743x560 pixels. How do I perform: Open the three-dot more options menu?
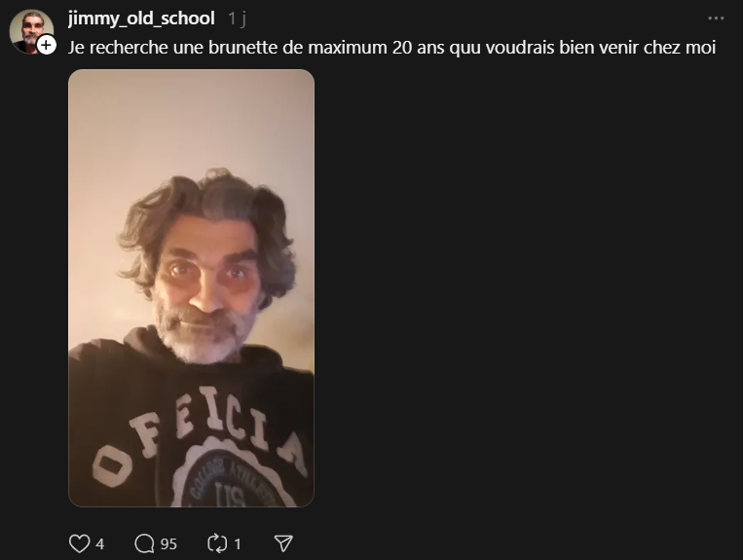716,19
